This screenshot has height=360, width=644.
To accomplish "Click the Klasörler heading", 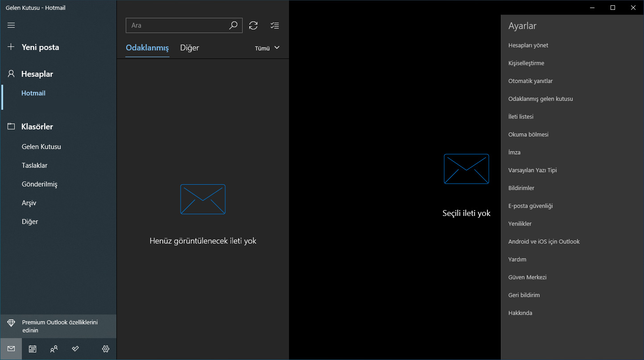I will 37,127.
